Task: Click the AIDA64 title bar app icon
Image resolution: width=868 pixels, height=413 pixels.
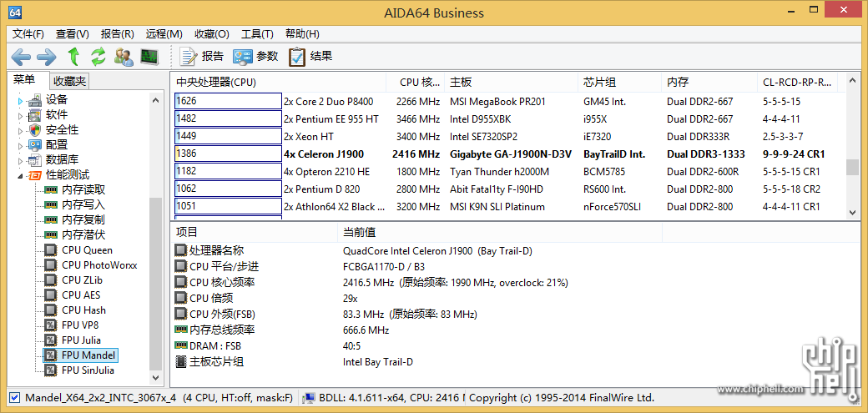Action: [x=16, y=12]
